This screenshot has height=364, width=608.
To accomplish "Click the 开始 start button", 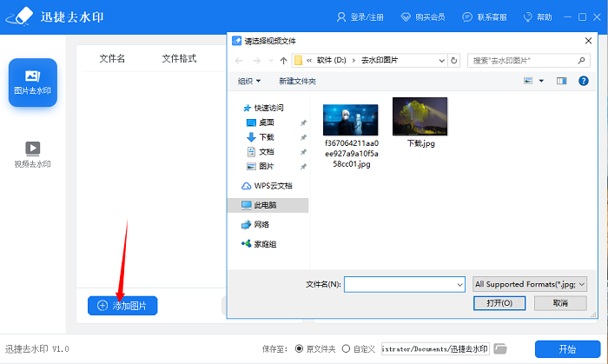I will [568, 349].
